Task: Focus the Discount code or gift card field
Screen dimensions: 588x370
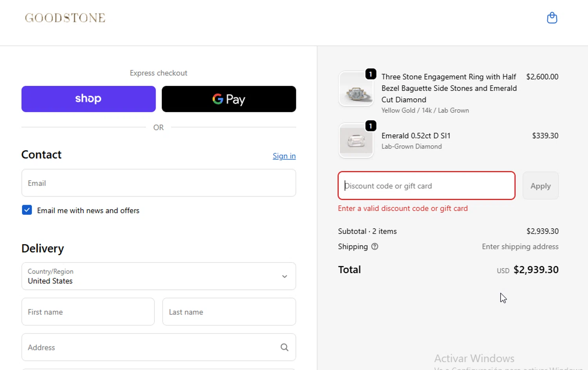Action: coord(426,186)
